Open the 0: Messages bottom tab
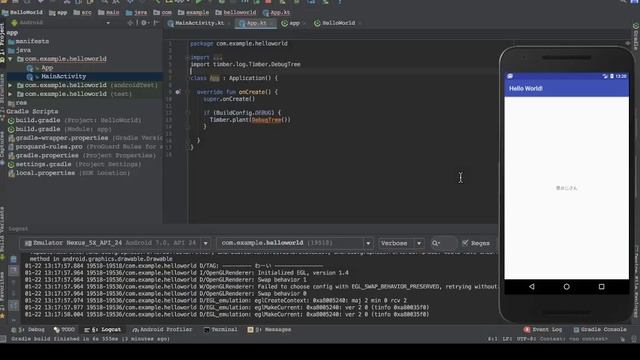This screenshot has width=640, height=360. (269, 329)
